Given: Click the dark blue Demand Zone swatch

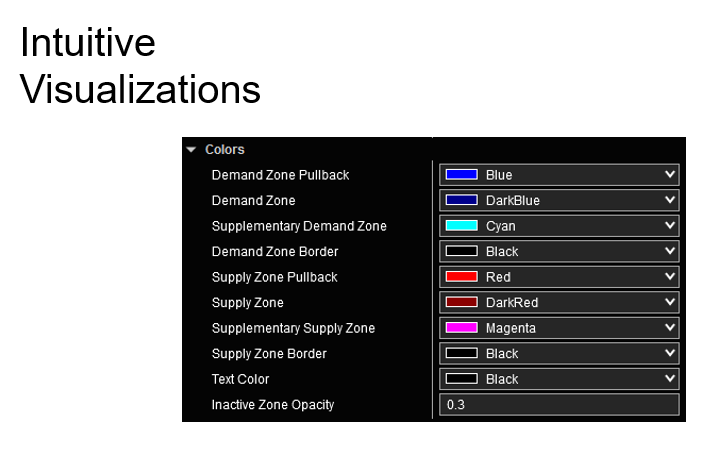Looking at the screenshot, I should point(461,200).
